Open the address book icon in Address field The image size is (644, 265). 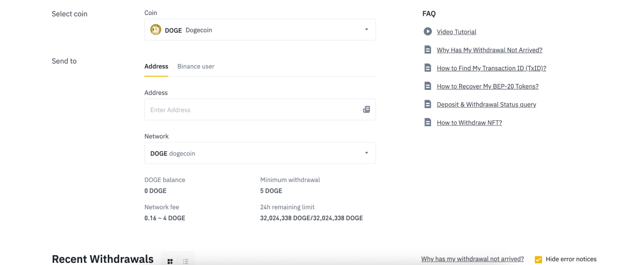(x=366, y=109)
